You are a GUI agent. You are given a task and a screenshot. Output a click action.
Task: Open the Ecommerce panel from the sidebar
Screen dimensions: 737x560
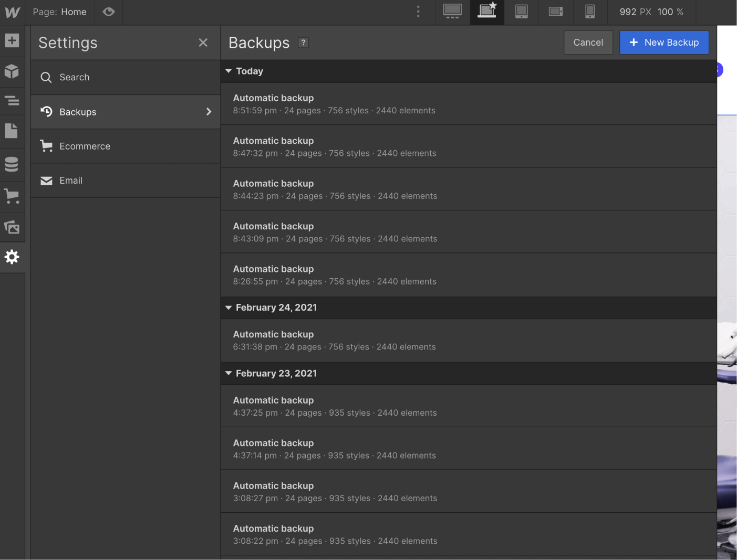(x=12, y=196)
